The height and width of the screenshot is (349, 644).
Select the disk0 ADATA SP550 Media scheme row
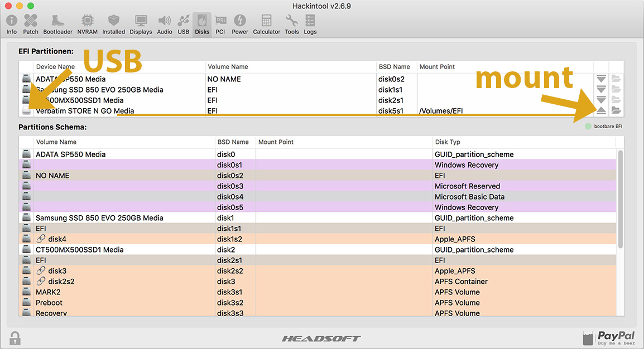tap(318, 154)
